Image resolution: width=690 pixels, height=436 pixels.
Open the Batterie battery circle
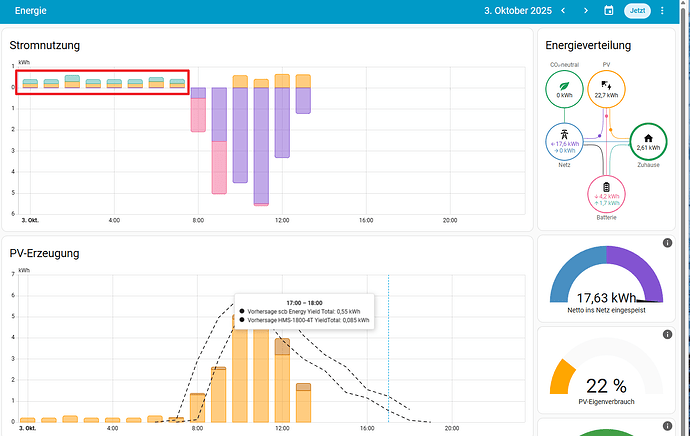(x=606, y=194)
